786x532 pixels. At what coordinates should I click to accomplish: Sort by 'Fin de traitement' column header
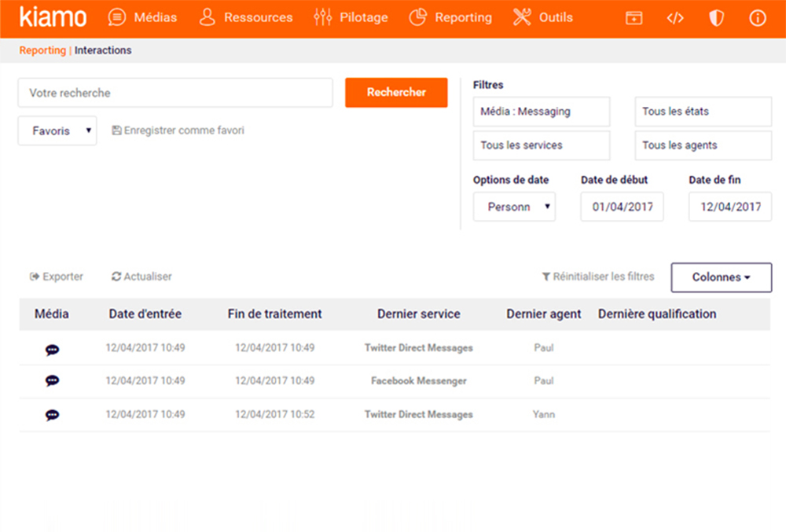[x=274, y=314]
